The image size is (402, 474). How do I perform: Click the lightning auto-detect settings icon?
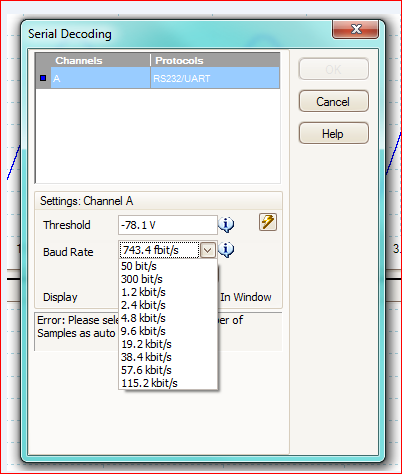(268, 222)
